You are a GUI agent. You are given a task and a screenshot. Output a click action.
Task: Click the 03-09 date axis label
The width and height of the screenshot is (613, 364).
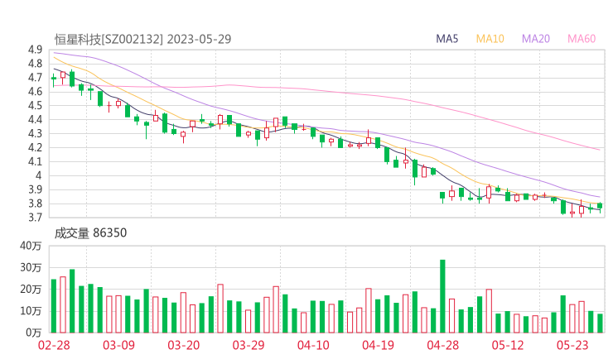pos(118,345)
